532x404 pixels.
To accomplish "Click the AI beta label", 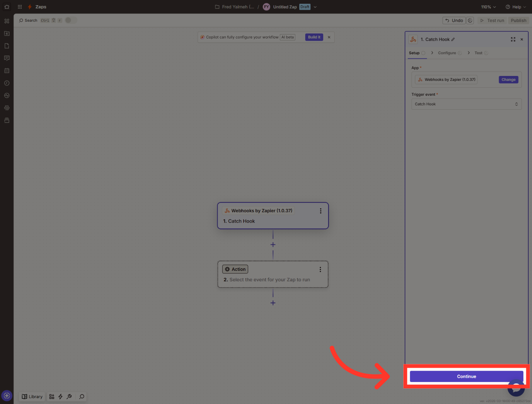I will coord(288,37).
